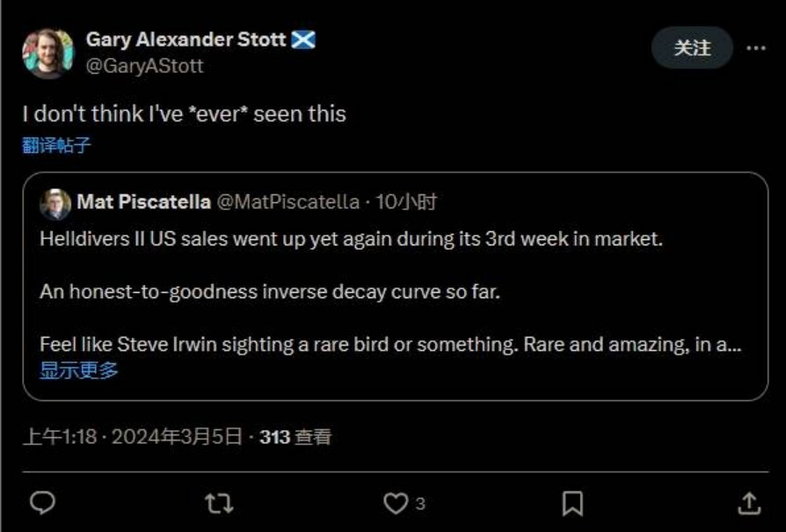Expand the quoted tweet with 显示更多
Viewport: 786px width, 532px height.
[x=79, y=370]
